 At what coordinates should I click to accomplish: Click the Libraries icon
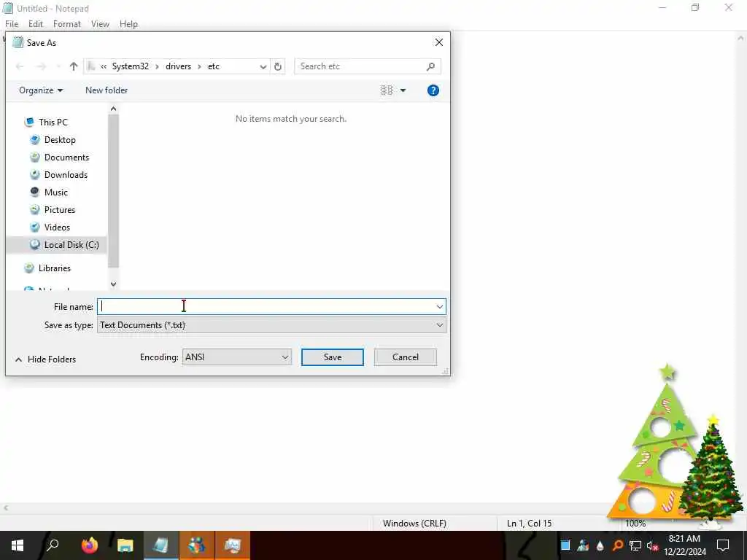[x=29, y=268]
